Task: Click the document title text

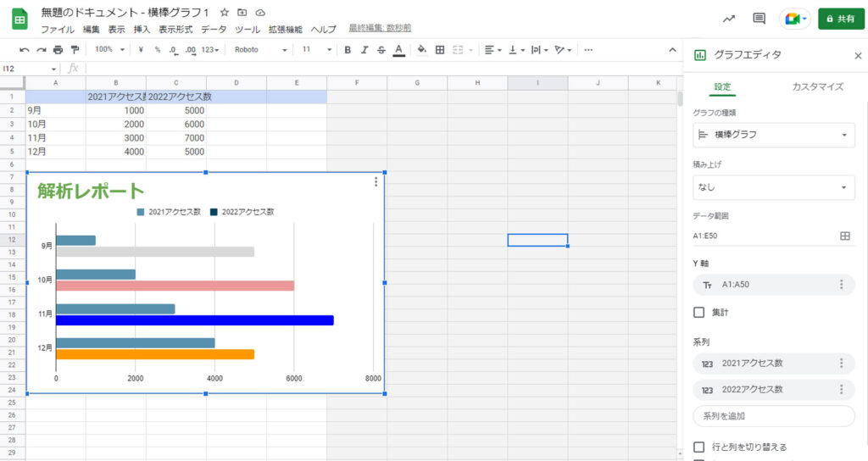Action: tap(125, 12)
